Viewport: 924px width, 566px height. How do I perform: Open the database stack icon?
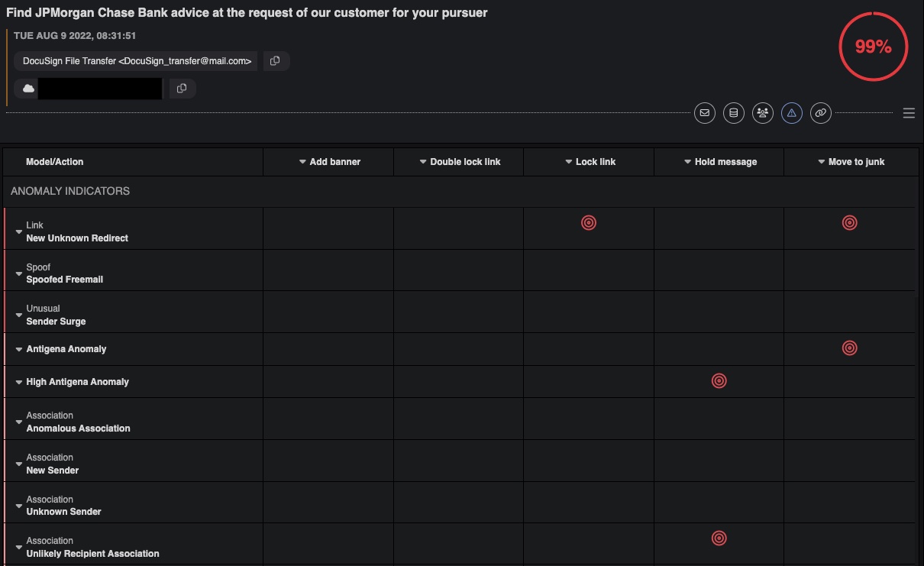(734, 113)
